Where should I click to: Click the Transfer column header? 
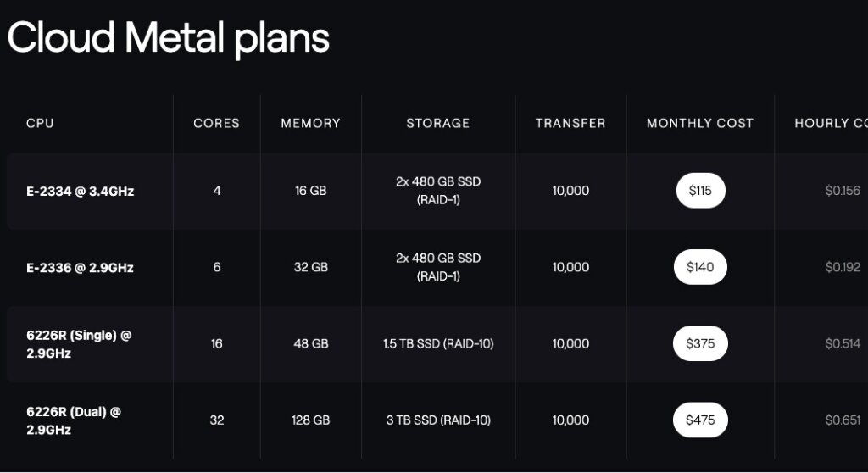pos(570,123)
